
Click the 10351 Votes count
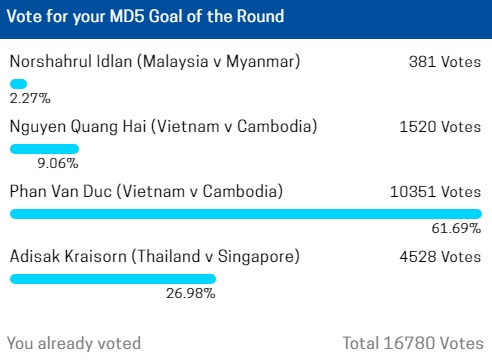[x=435, y=192]
